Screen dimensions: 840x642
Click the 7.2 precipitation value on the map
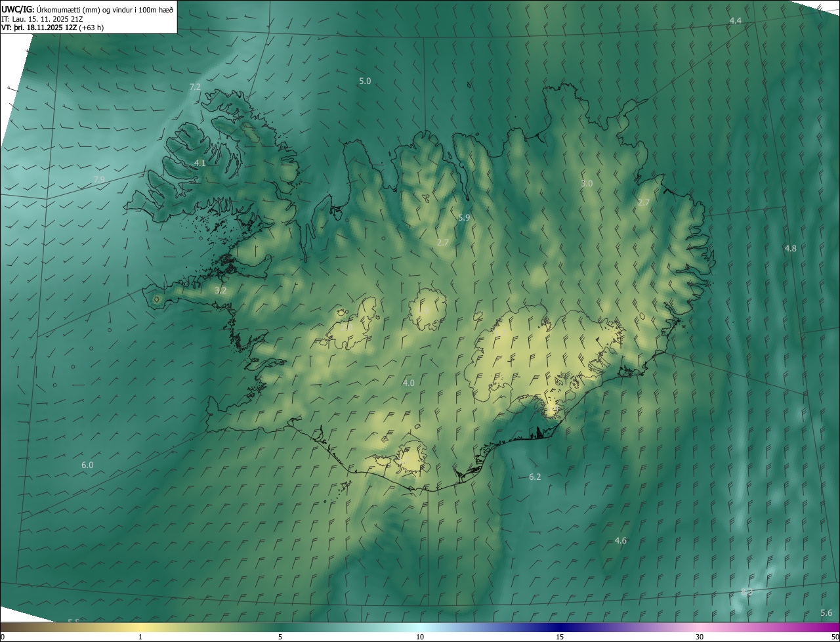[195, 87]
